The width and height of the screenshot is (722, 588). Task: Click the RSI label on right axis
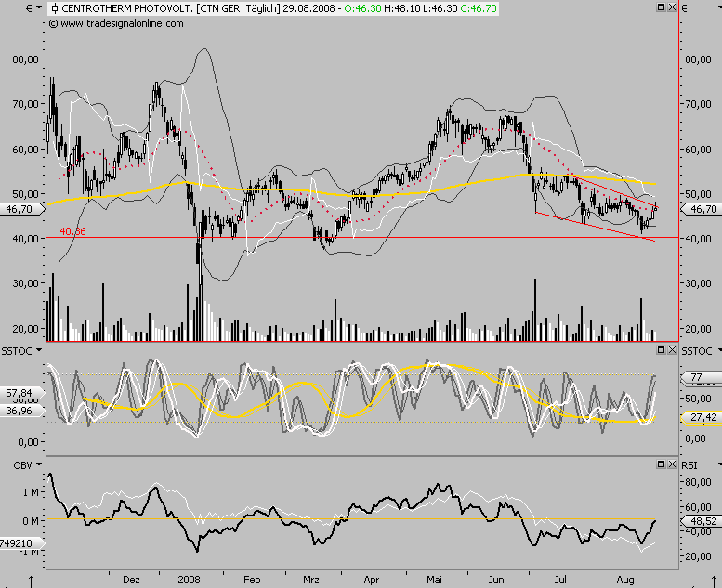(x=689, y=465)
